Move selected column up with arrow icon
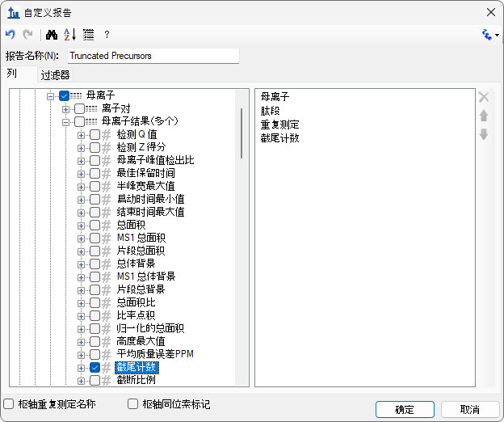The width and height of the screenshot is (504, 422). [x=484, y=116]
